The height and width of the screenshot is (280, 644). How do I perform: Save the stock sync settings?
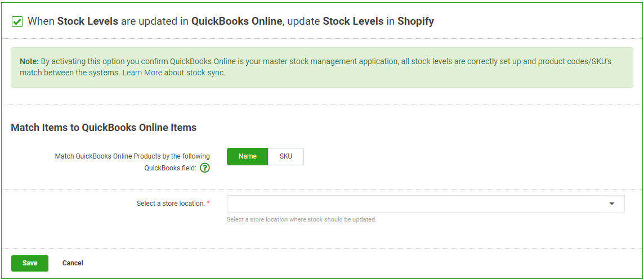click(30, 263)
